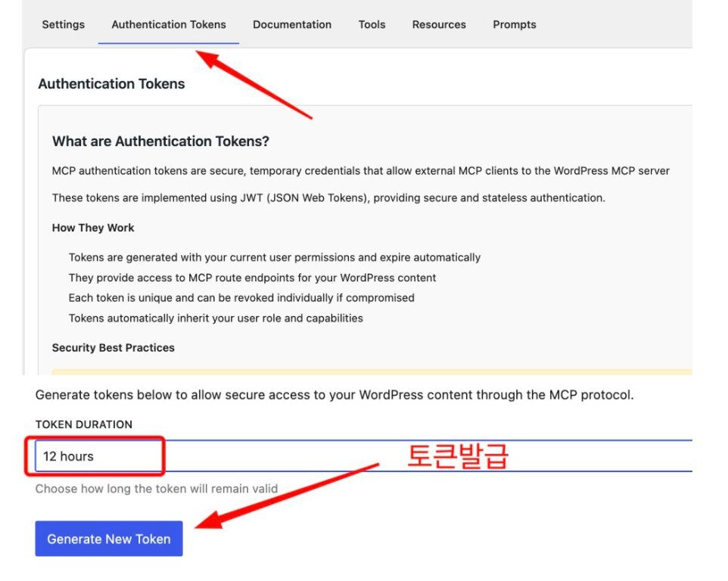Click the line about tokens expiring automatically

coord(275,257)
